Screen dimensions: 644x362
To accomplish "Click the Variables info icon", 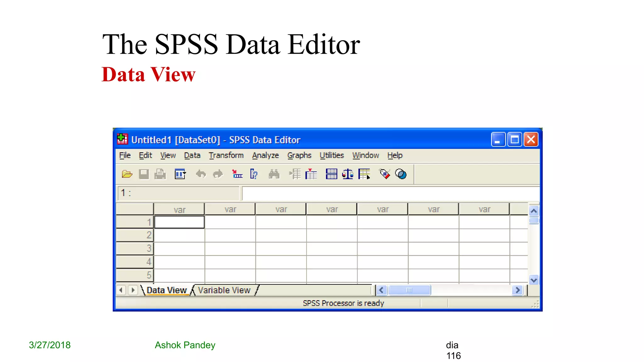I will 254,174.
